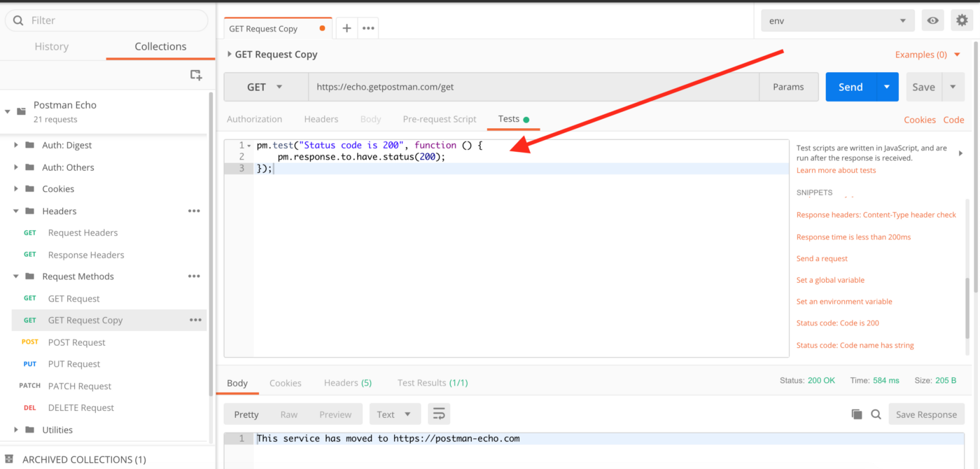
Task: Open environment quick look eye icon
Action: [932, 21]
